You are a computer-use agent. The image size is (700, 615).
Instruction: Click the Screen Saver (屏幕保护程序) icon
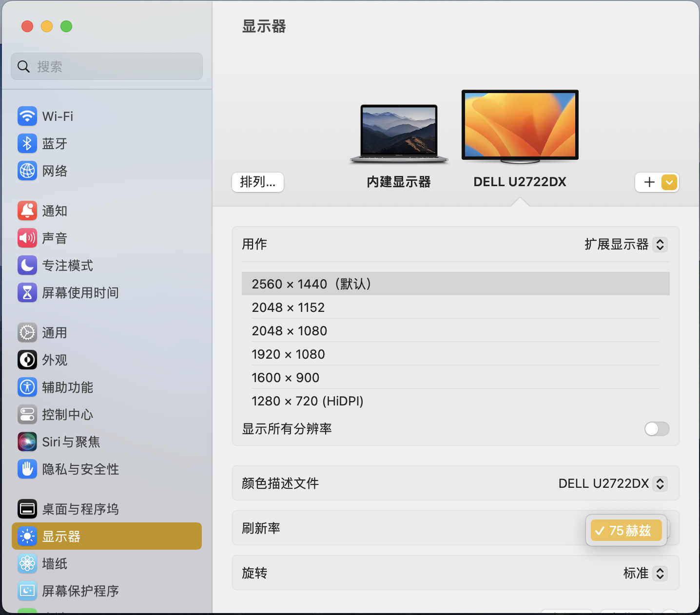pyautogui.click(x=27, y=591)
